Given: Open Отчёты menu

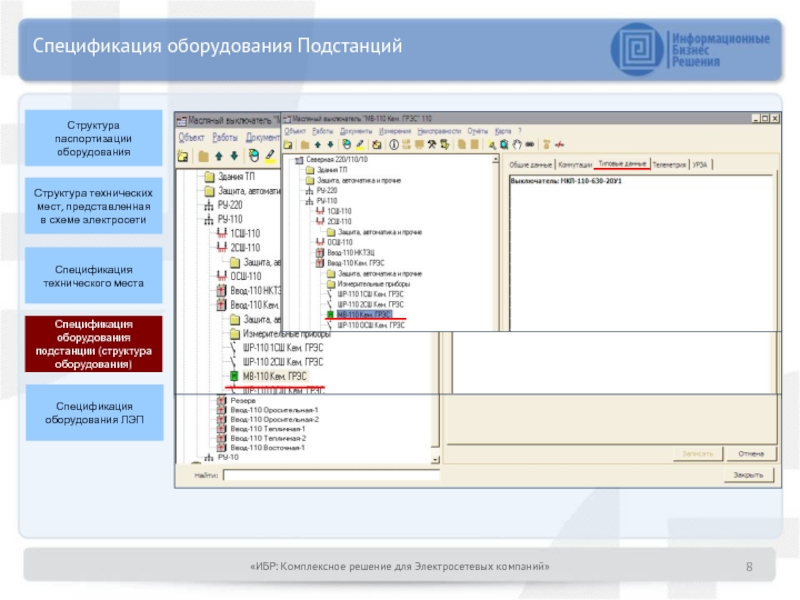Looking at the screenshot, I should pos(478,132).
